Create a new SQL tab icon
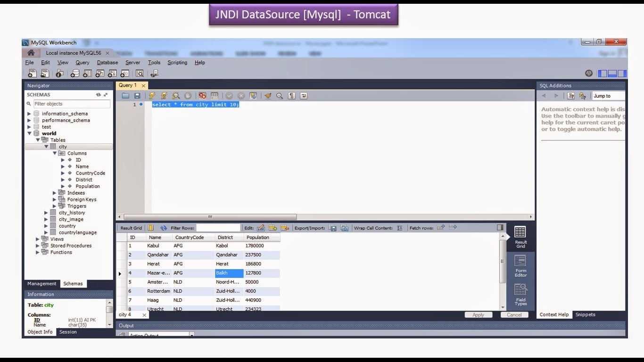The height and width of the screenshot is (362, 644). [33, 73]
